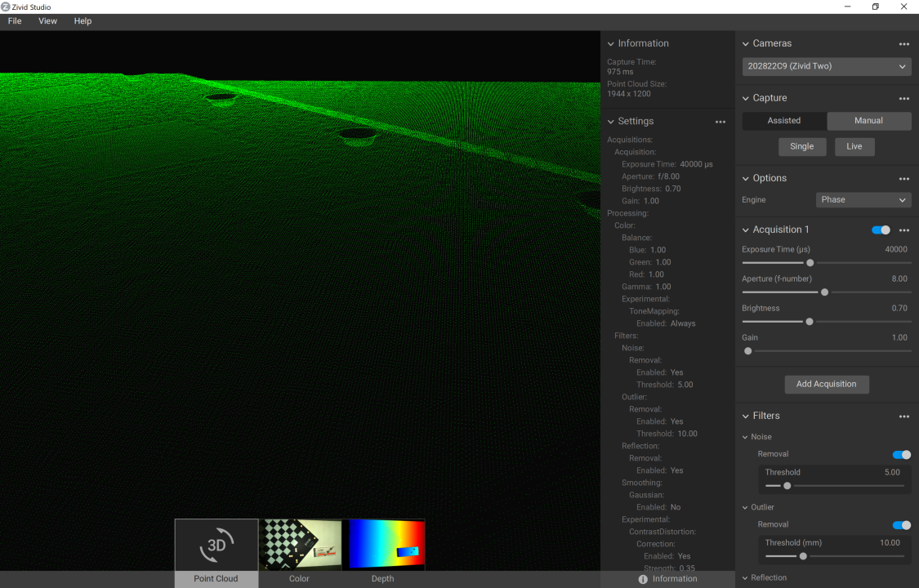Click the Information icon in bottom bar
The width and height of the screenshot is (919, 588).
643,579
